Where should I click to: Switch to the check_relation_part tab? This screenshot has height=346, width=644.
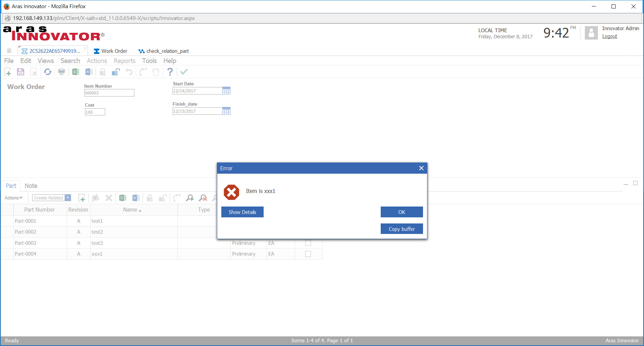[x=163, y=51]
